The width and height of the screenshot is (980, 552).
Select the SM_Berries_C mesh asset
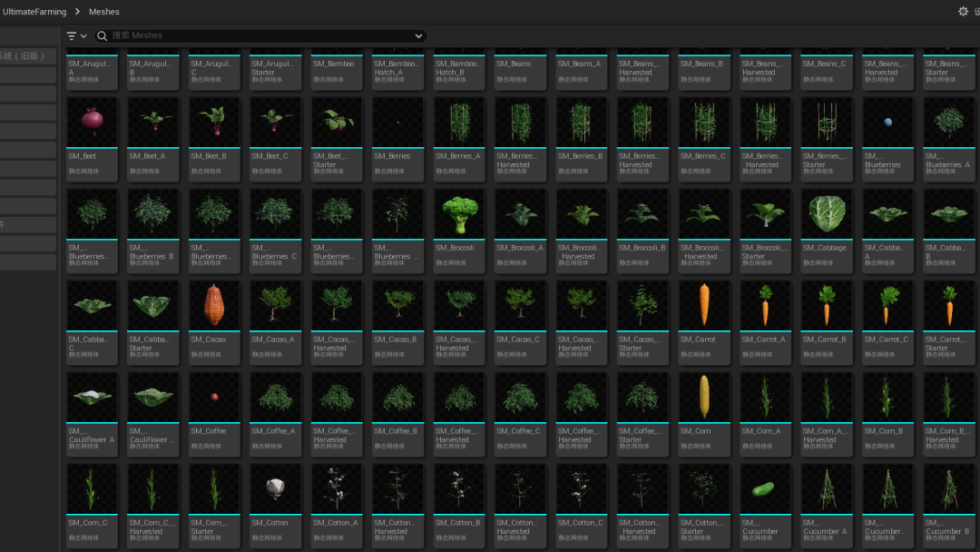tap(704, 139)
